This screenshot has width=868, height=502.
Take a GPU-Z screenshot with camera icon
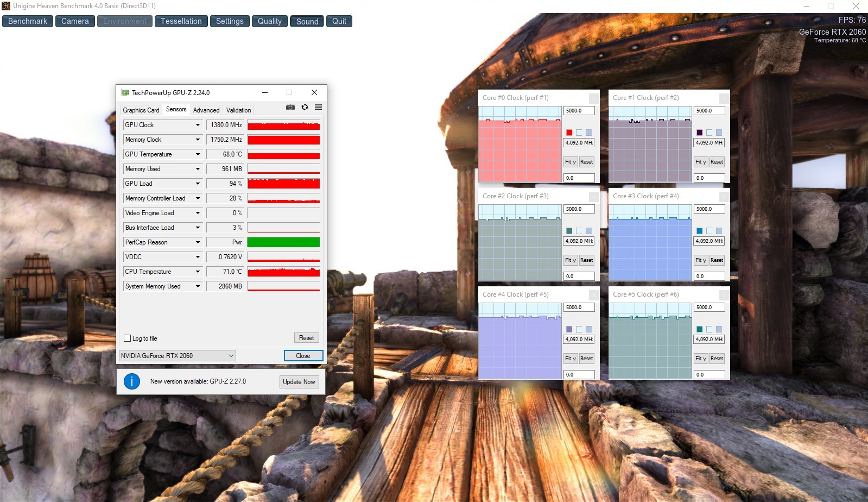point(290,107)
